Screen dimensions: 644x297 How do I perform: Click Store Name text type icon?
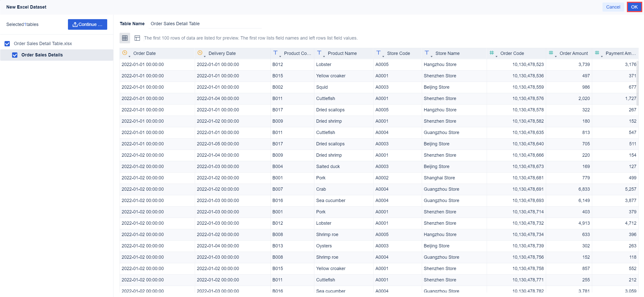[427, 53]
